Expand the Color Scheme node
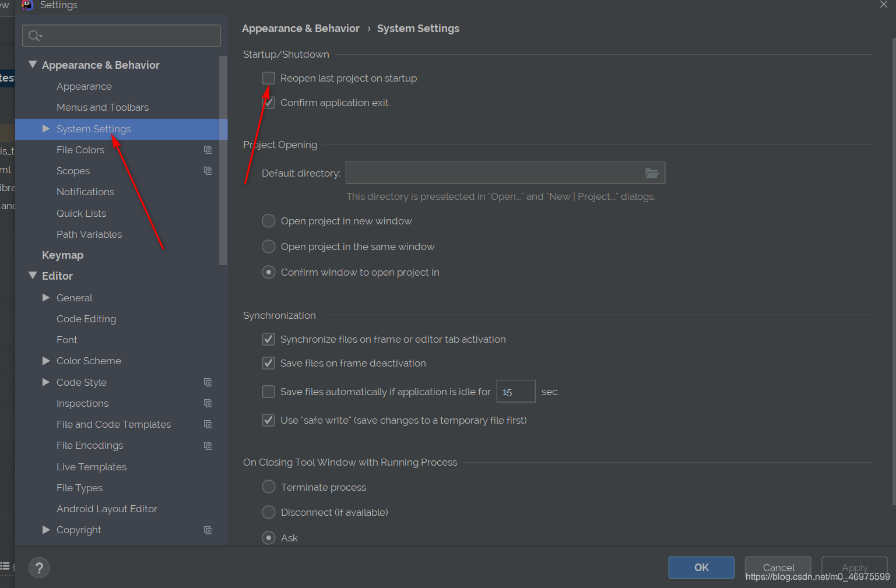This screenshot has width=896, height=588. tap(46, 361)
